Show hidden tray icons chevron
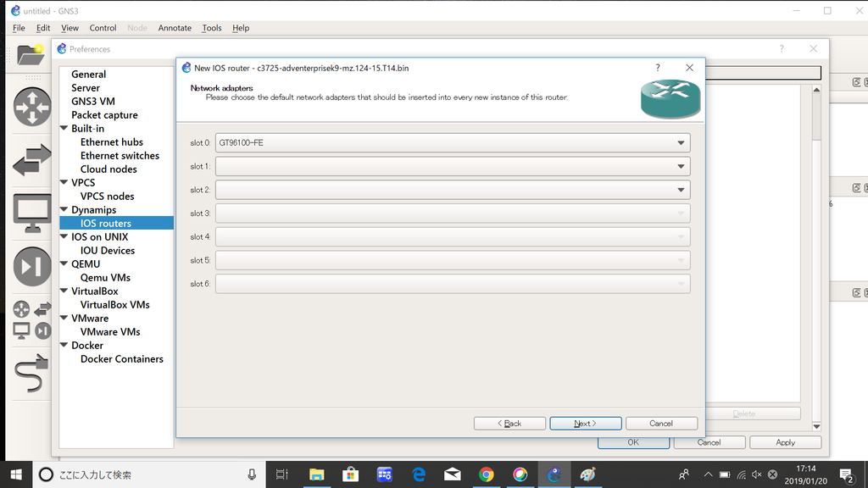868x488 pixels. click(708, 474)
